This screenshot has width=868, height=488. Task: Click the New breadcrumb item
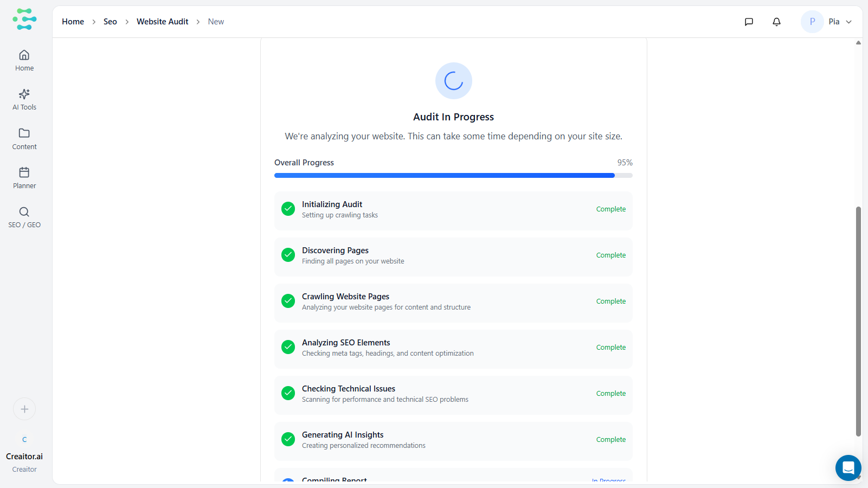point(216,22)
